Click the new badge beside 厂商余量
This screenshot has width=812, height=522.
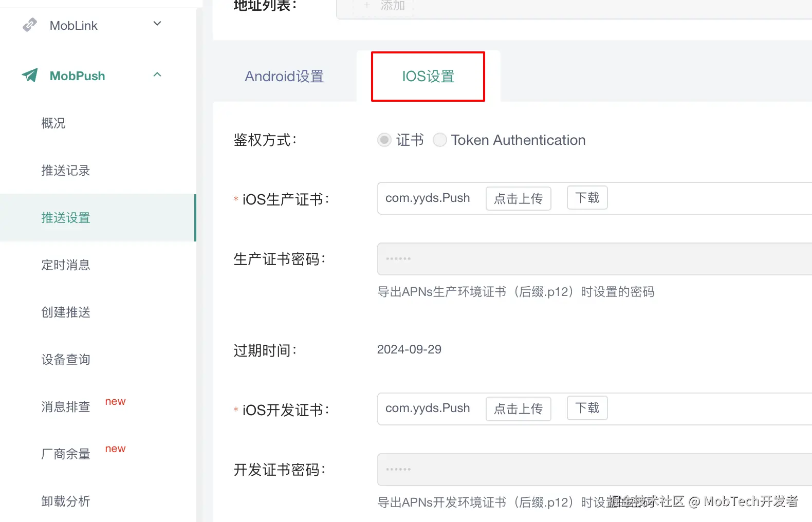pos(115,449)
